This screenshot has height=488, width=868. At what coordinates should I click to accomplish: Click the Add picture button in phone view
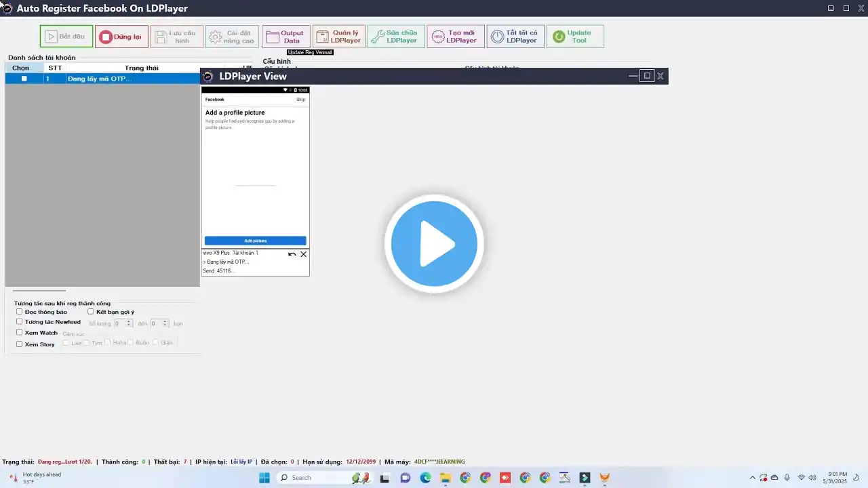click(255, 241)
